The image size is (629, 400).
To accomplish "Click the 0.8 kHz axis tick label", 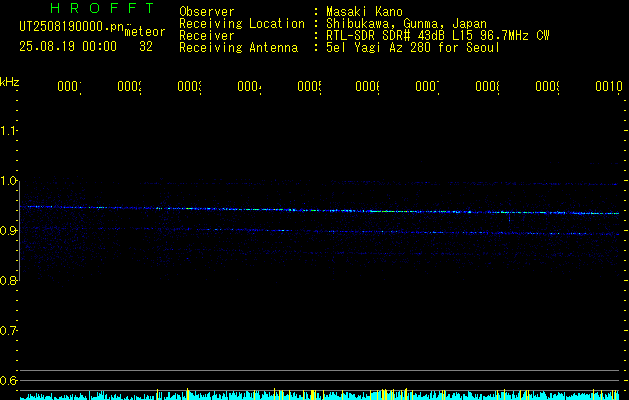I will click(8, 281).
